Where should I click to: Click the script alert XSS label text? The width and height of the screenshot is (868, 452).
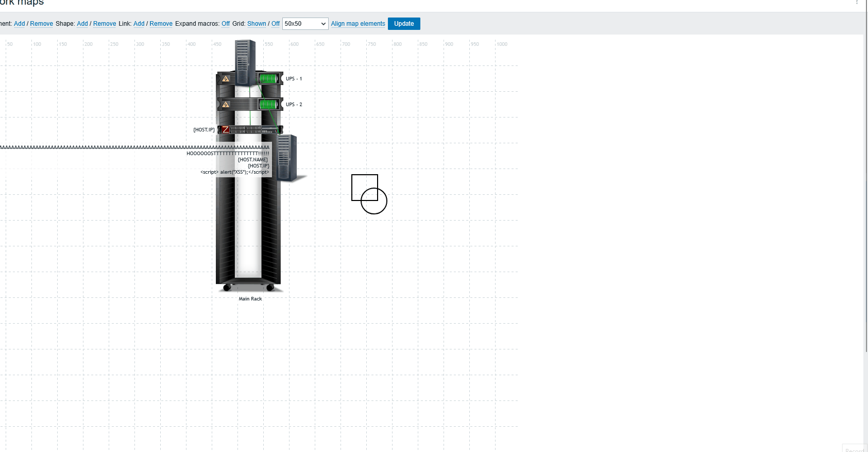[x=235, y=172]
